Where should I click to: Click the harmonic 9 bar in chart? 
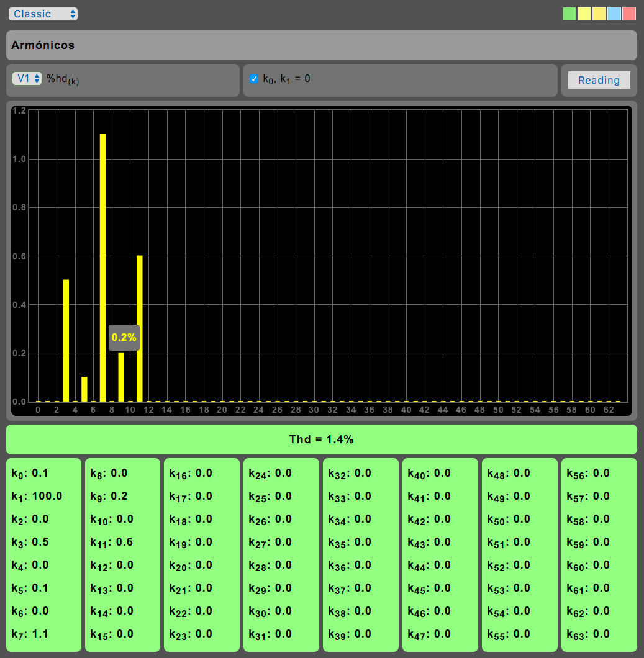click(121, 377)
